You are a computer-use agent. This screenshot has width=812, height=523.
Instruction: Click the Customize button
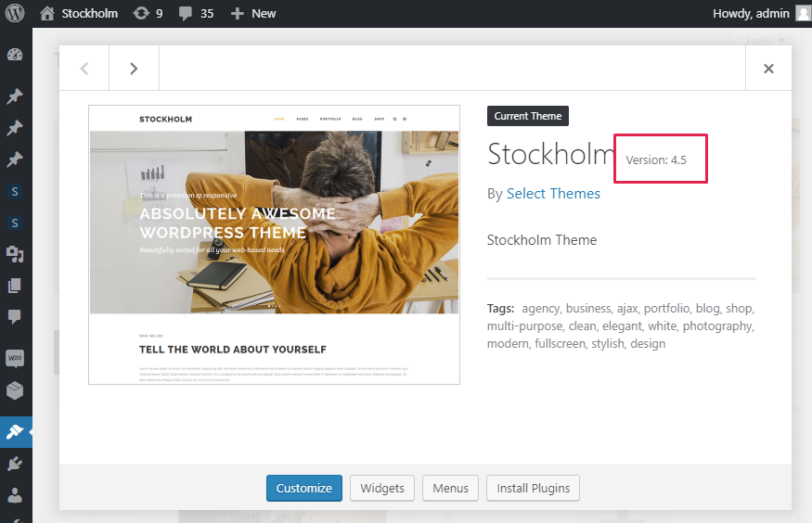click(304, 488)
